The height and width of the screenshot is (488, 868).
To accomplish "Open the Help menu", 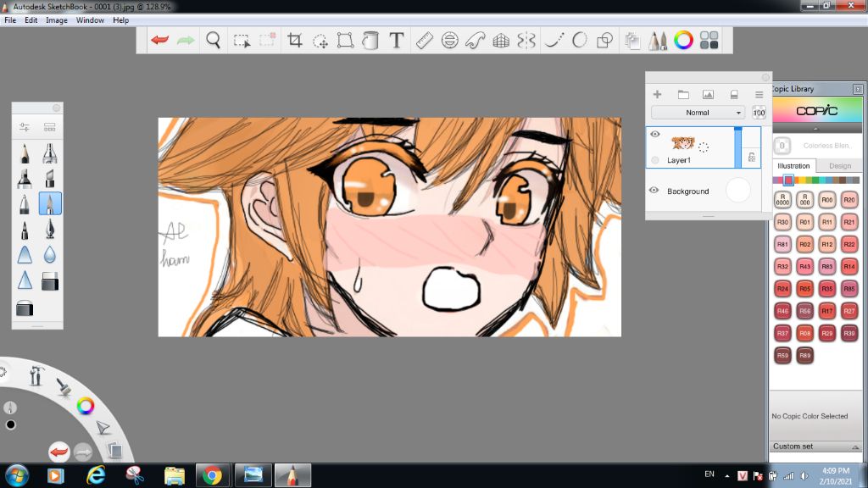I will point(120,20).
